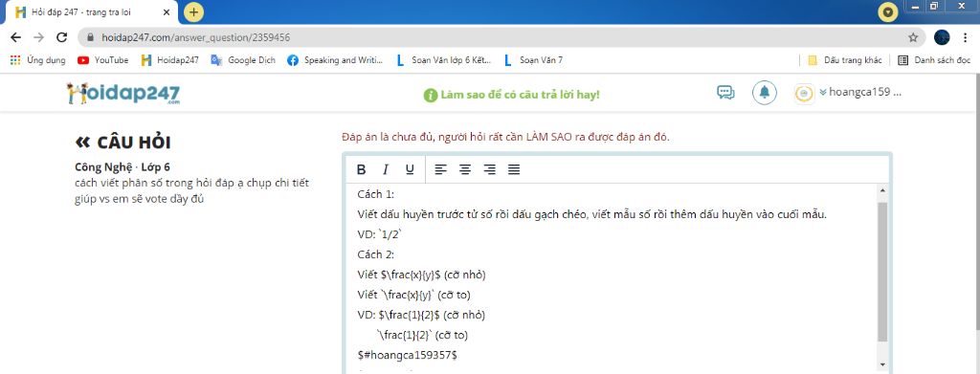Viewport: 980px width, 374px height.
Task: Open the chat messages icon
Action: pos(725,93)
